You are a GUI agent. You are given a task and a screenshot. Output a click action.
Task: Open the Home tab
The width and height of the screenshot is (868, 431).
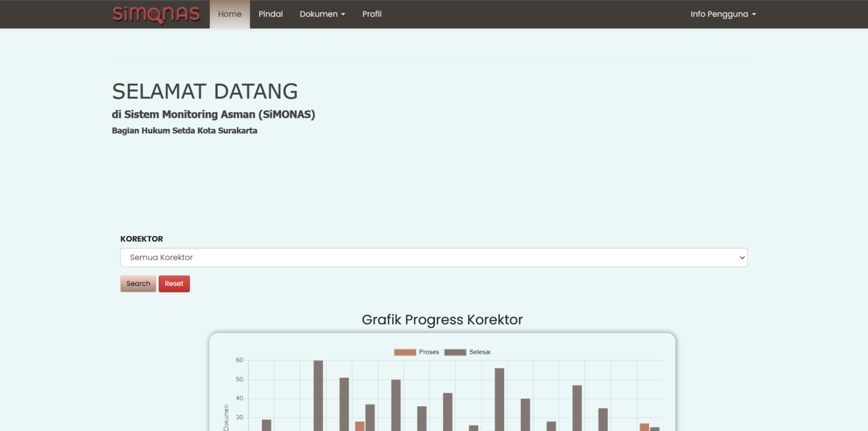(x=229, y=14)
